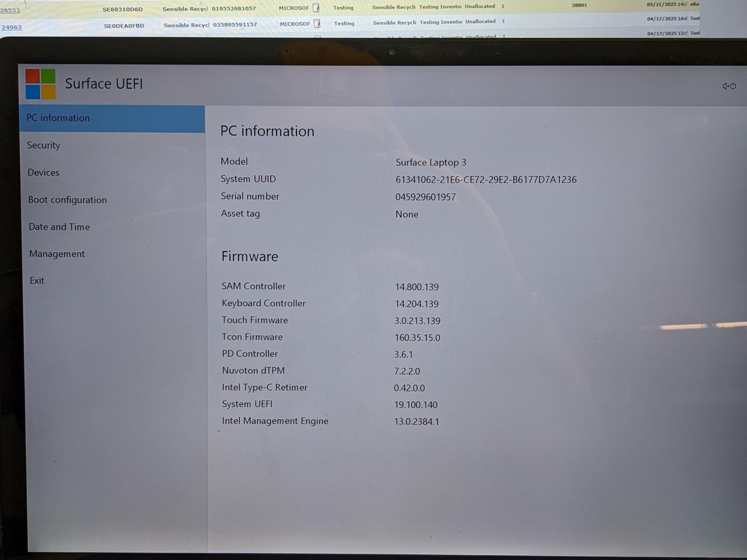The width and height of the screenshot is (747, 560).
Task: Click the power/restart icon in UEFI header
Action: (x=729, y=86)
